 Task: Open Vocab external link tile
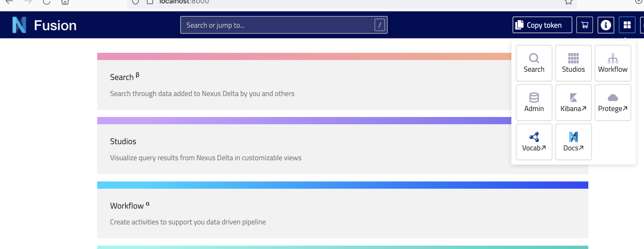pyautogui.click(x=534, y=142)
